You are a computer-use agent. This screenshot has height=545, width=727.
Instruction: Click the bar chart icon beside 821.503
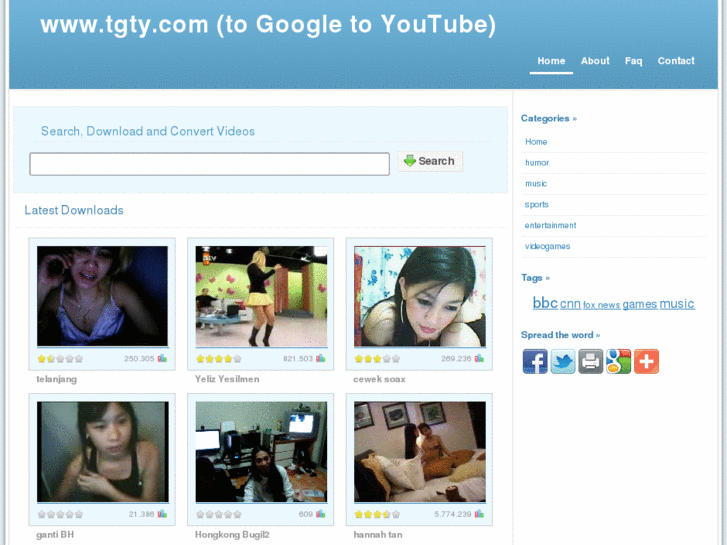(x=321, y=359)
